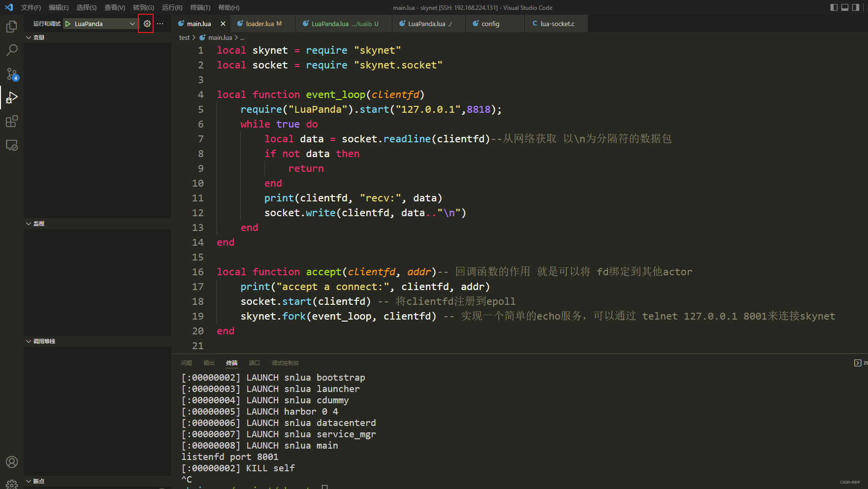Open the Manage gear at sidebar bottom
Image resolution: width=868 pixels, height=489 pixels.
point(12,484)
